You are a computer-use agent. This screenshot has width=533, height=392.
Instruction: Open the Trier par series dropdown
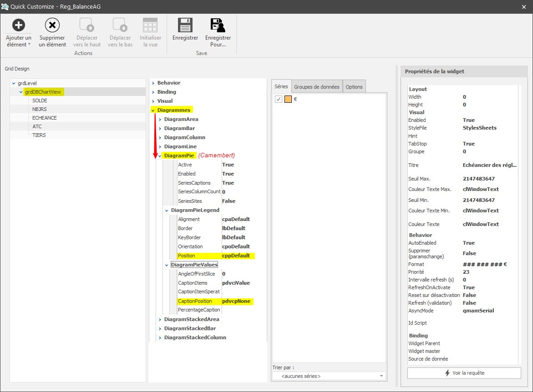(381, 376)
